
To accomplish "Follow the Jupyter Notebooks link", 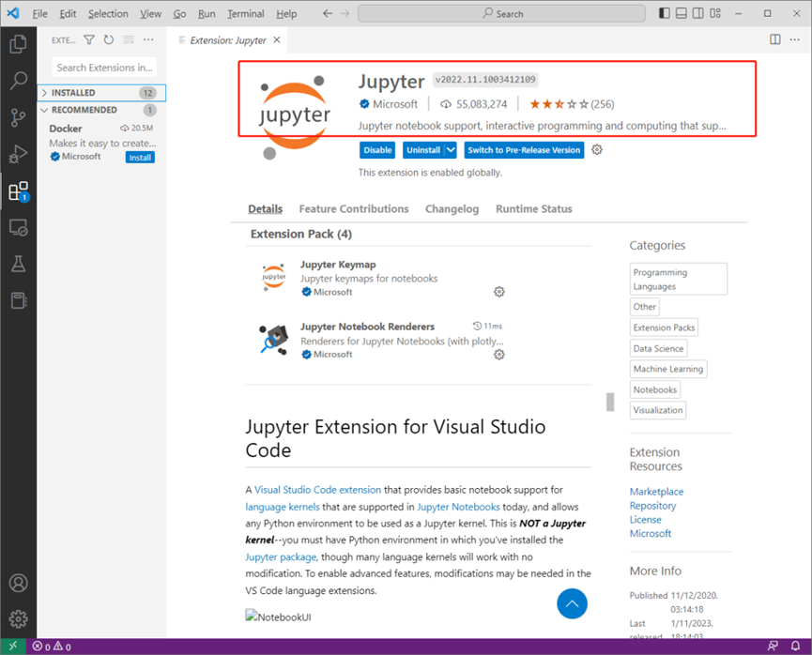I will click(458, 507).
